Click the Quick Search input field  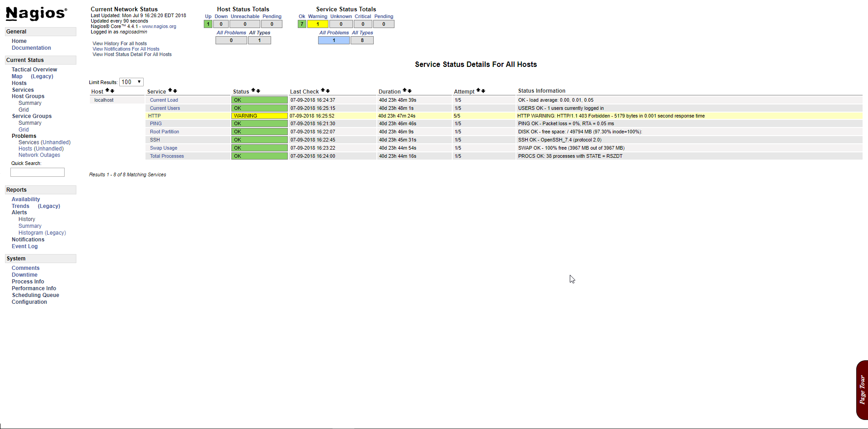point(38,172)
